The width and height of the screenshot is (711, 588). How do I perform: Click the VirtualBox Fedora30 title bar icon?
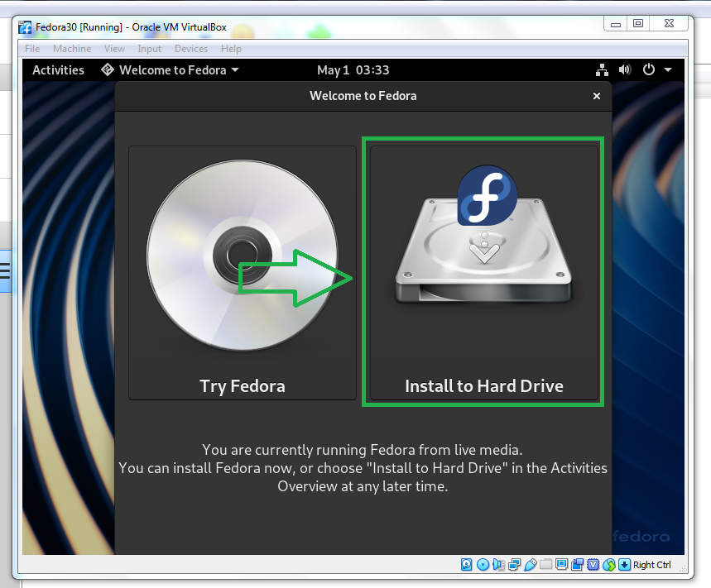[x=25, y=27]
